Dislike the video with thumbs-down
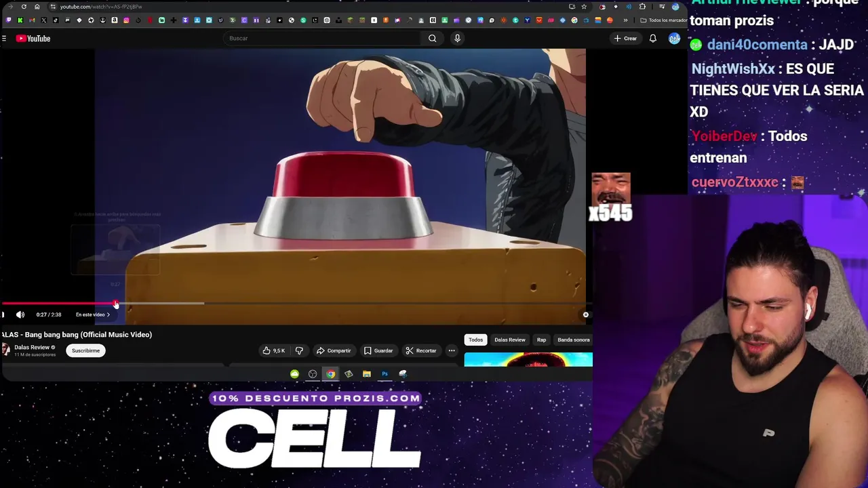This screenshot has height=488, width=868. tap(299, 350)
